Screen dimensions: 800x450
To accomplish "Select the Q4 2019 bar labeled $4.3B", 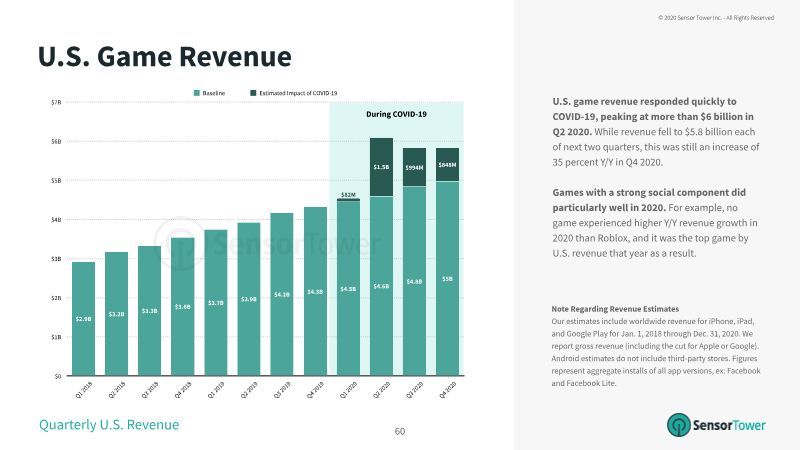I will 315,291.
